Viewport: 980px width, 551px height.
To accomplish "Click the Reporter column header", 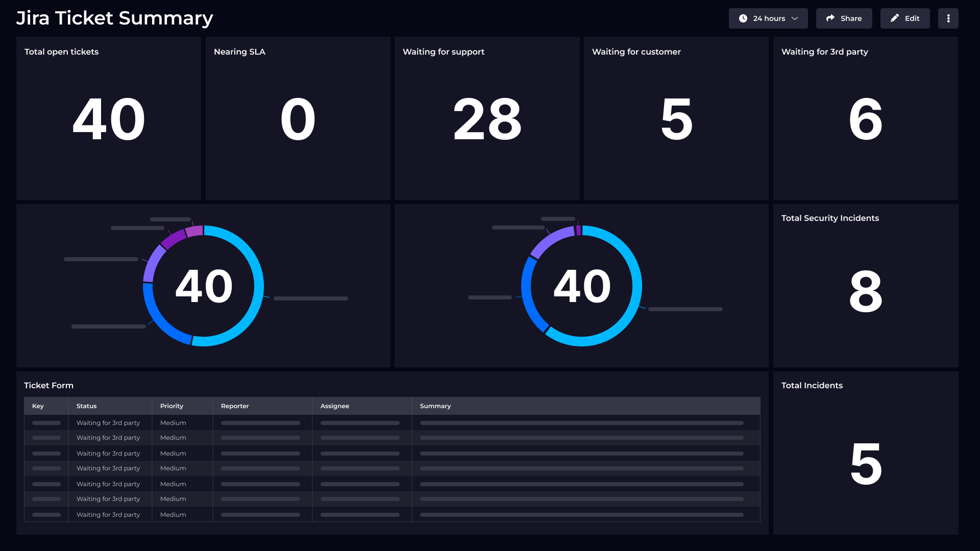I will (x=235, y=406).
